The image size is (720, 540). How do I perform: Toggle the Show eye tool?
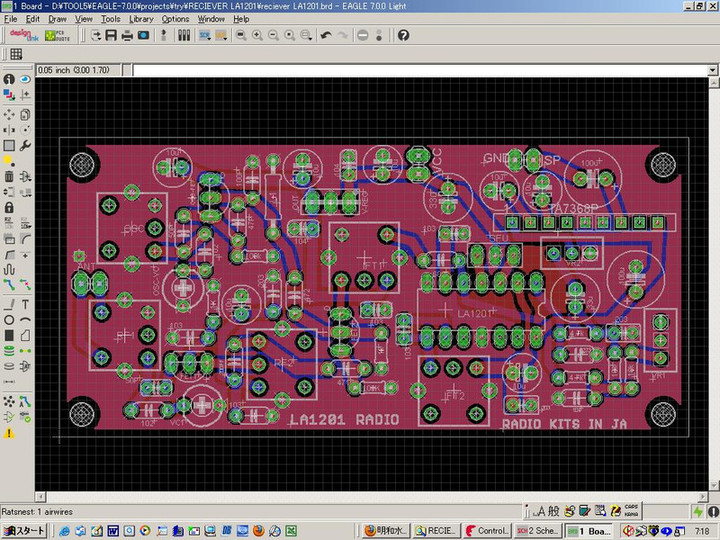25,80
